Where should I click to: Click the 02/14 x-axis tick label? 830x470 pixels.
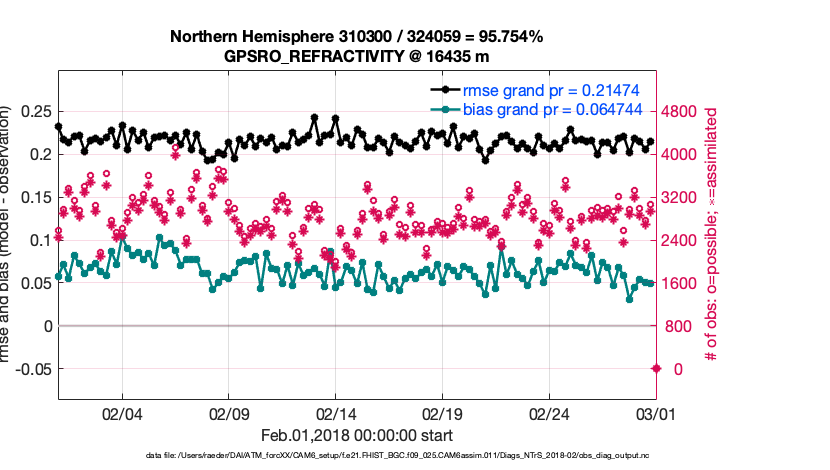[x=335, y=414]
